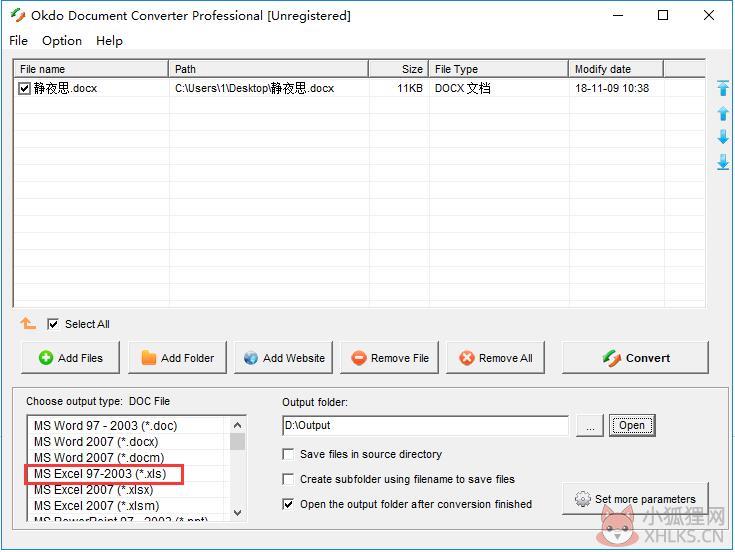Toggle the Select All checkbox
The width and height of the screenshot is (735, 552).
53,324
